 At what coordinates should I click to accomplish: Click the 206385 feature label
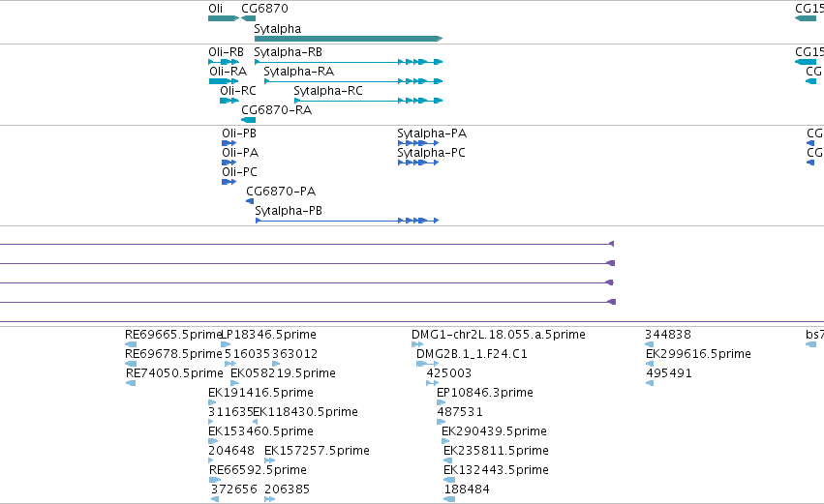287,490
